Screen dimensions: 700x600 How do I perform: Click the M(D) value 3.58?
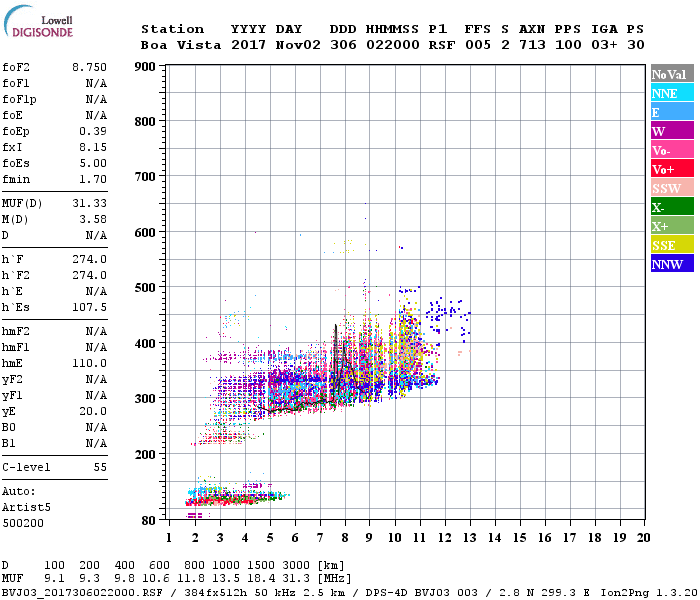tap(93, 220)
